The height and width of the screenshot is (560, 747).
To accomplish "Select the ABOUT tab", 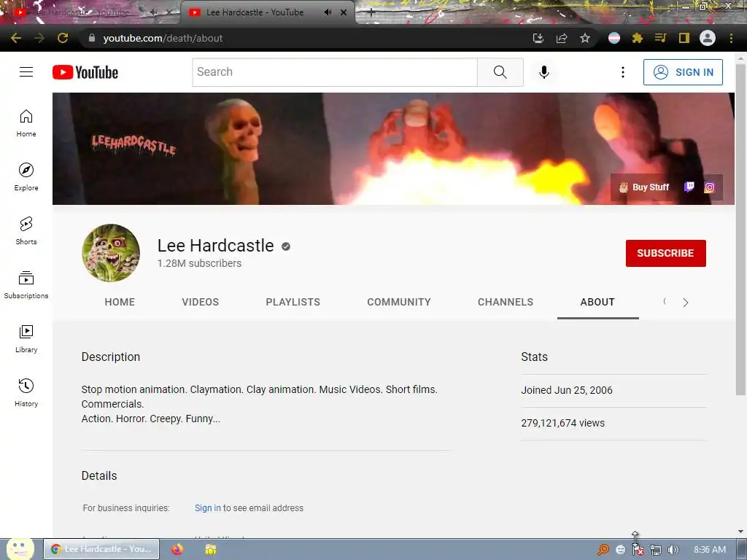I will 597,302.
